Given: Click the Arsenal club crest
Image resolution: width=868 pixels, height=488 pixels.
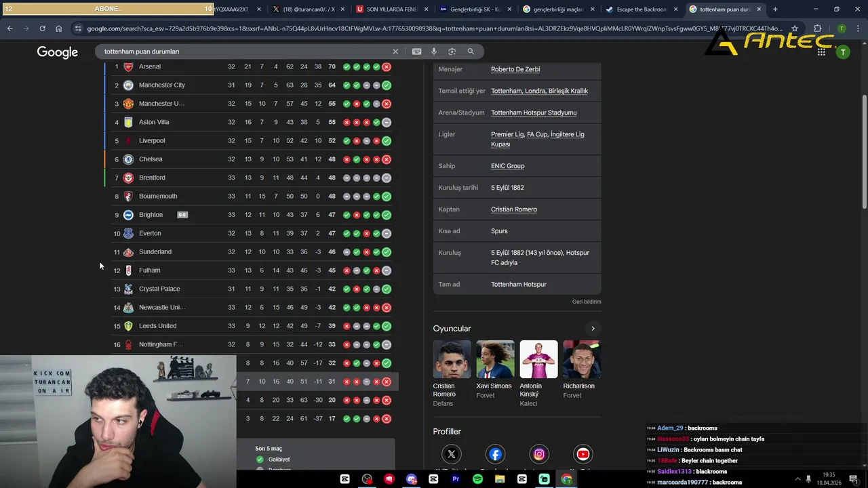Looking at the screenshot, I should [x=128, y=66].
